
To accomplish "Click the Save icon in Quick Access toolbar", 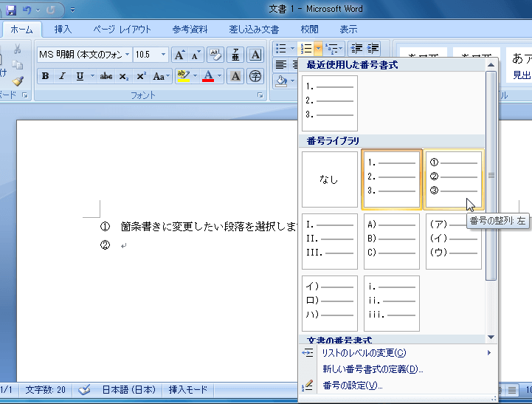I will tap(11, 10).
